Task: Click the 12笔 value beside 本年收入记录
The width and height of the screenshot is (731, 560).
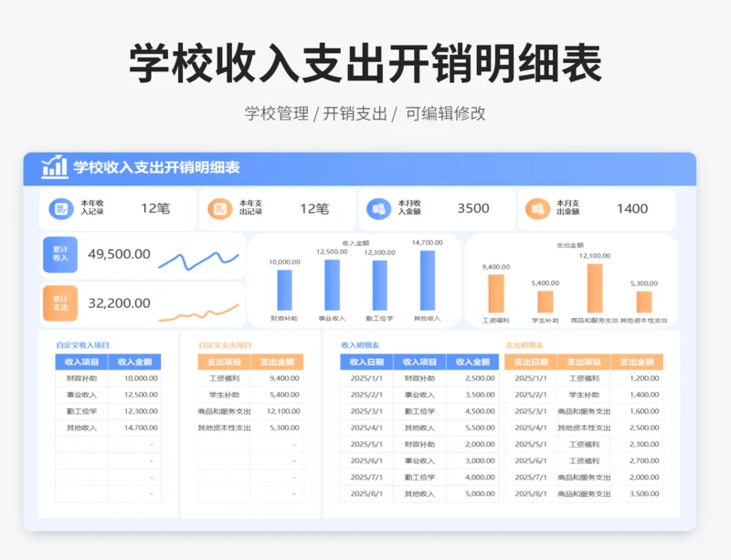Action: coord(155,208)
